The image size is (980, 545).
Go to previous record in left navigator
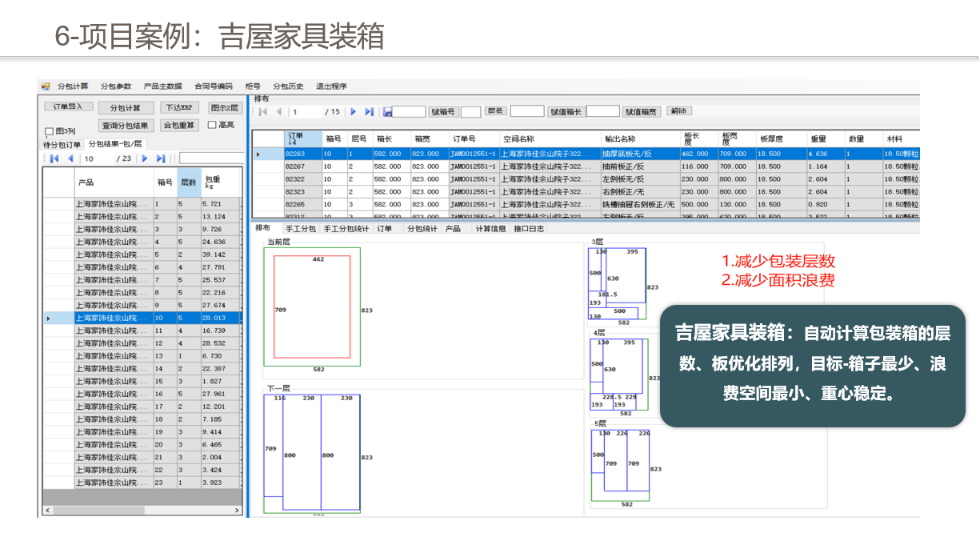point(70,158)
